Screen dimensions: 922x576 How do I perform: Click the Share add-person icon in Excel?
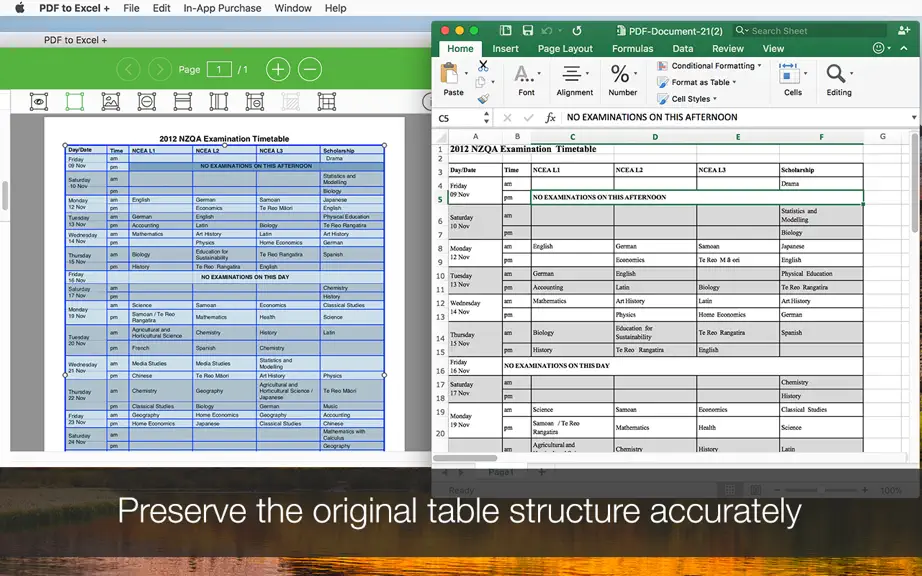(x=904, y=31)
